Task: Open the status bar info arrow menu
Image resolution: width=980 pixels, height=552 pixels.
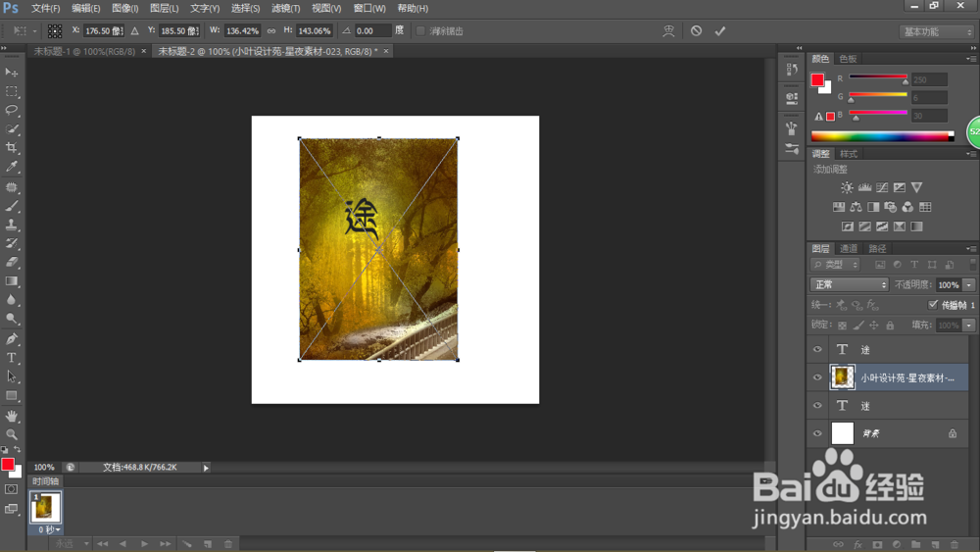Action: tap(206, 468)
